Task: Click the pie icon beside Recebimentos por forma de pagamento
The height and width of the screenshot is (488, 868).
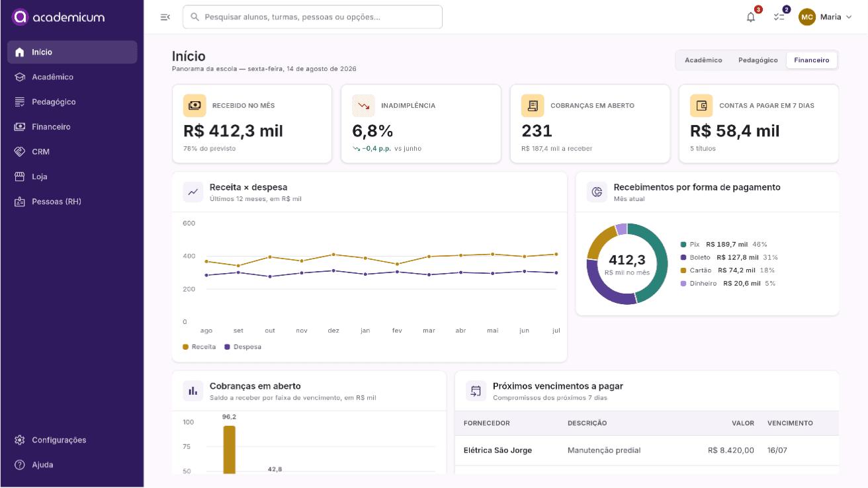Action: coord(597,192)
